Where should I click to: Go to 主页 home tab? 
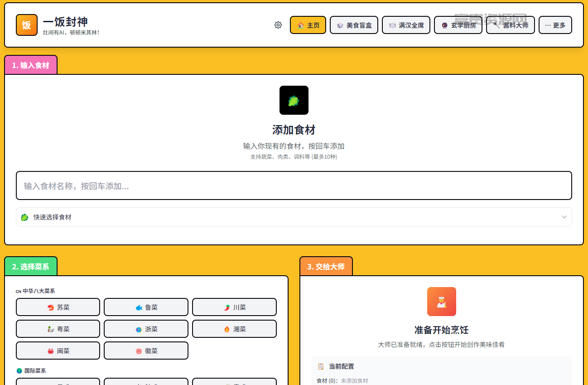308,25
